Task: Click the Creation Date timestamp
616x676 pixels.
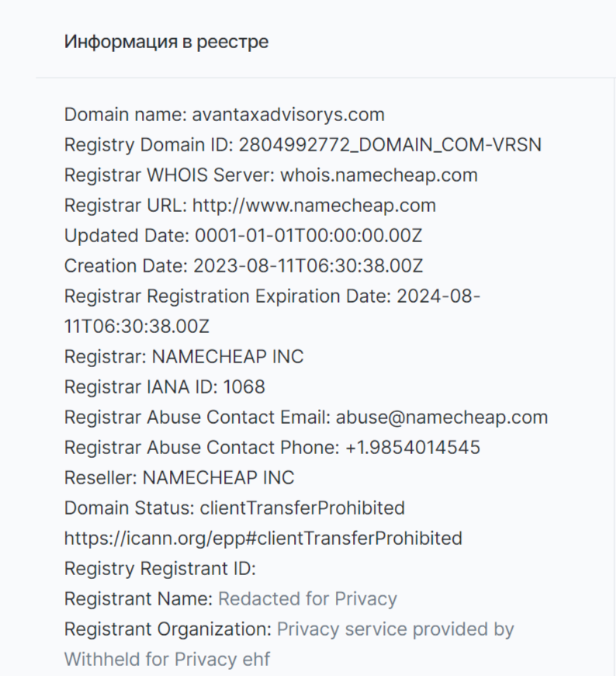Action: 308,266
